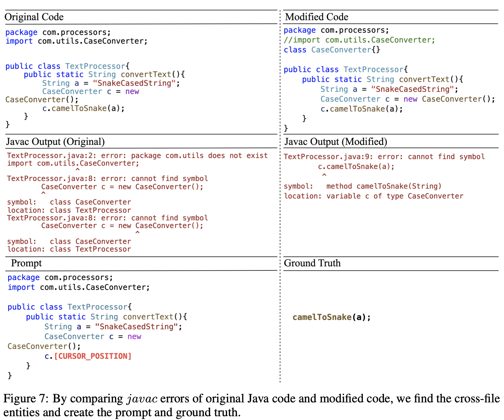Click the "Original Code" section heading

(34, 17)
